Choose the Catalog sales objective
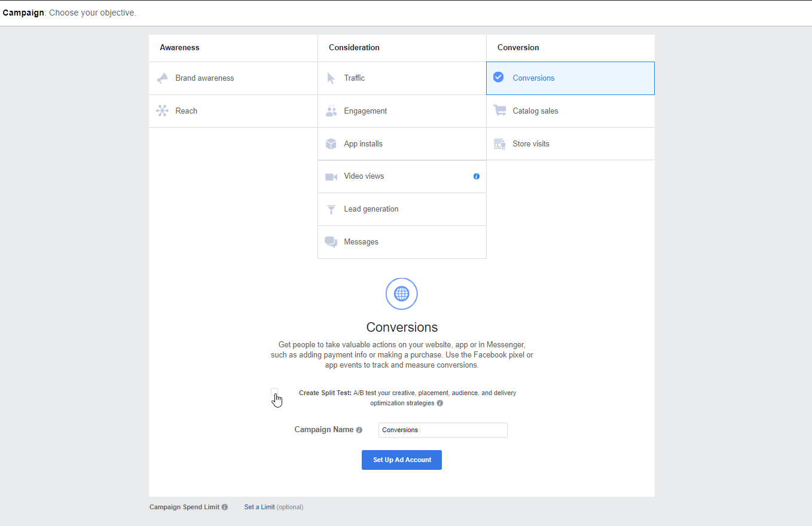This screenshot has width=812, height=526. tap(570, 111)
